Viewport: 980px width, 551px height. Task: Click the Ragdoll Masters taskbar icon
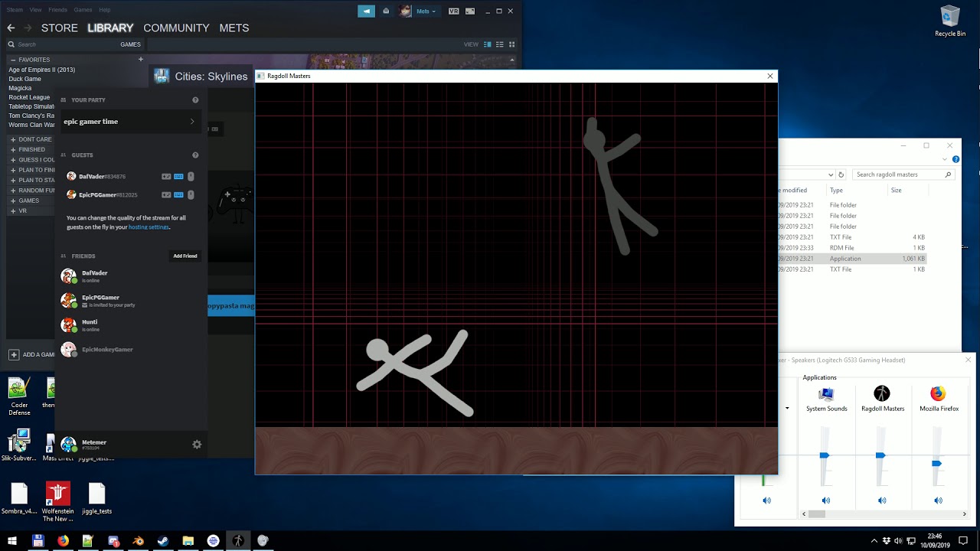pyautogui.click(x=238, y=540)
